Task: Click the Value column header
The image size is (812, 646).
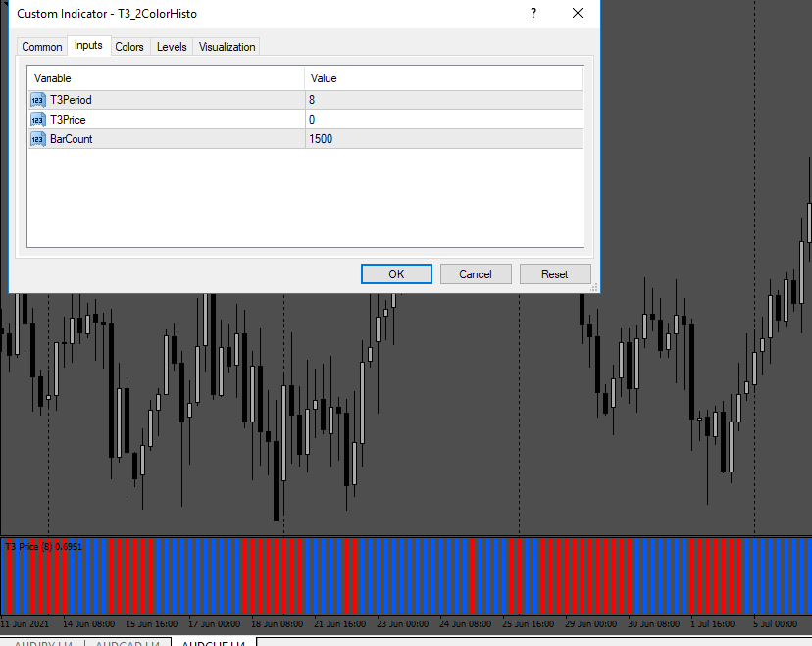Action: point(444,78)
